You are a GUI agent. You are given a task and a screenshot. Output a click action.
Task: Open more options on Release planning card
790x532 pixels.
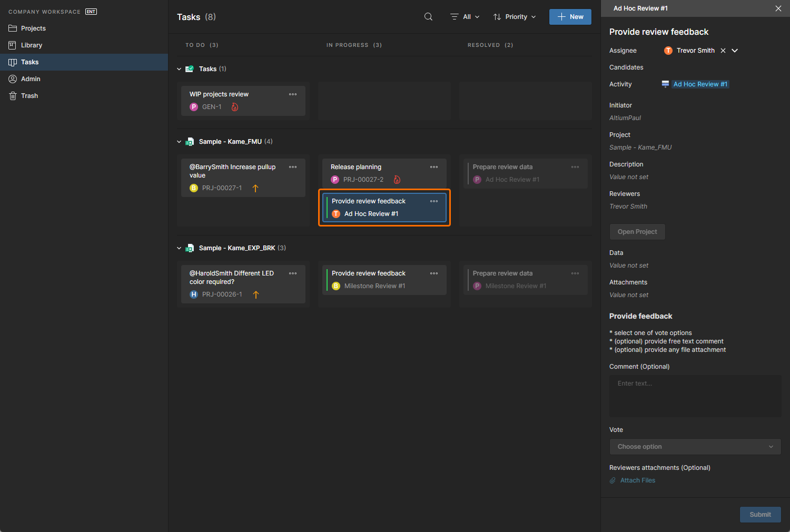[x=434, y=167]
